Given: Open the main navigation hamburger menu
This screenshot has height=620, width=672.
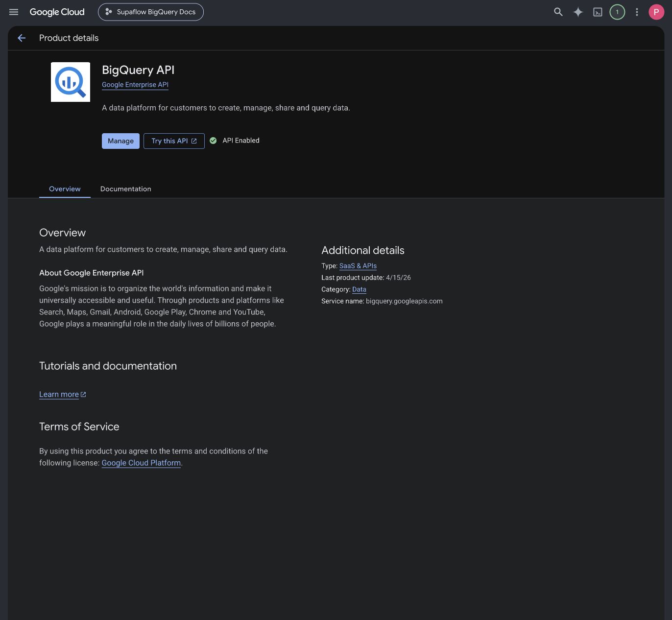Looking at the screenshot, I should (x=14, y=12).
